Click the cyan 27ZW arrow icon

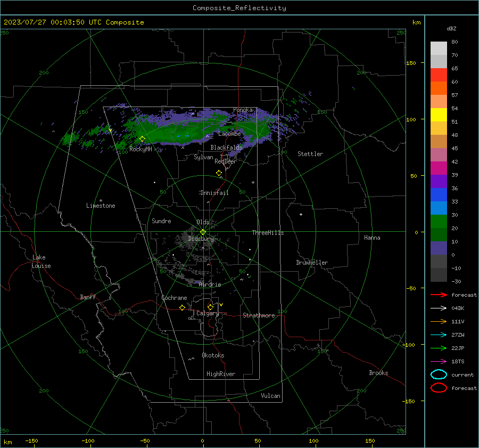click(439, 335)
